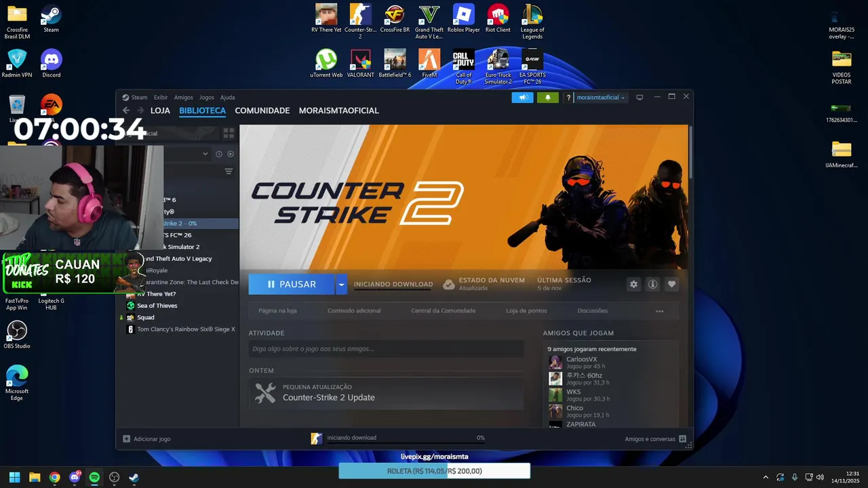Open the Ajuda menu

coord(228,98)
